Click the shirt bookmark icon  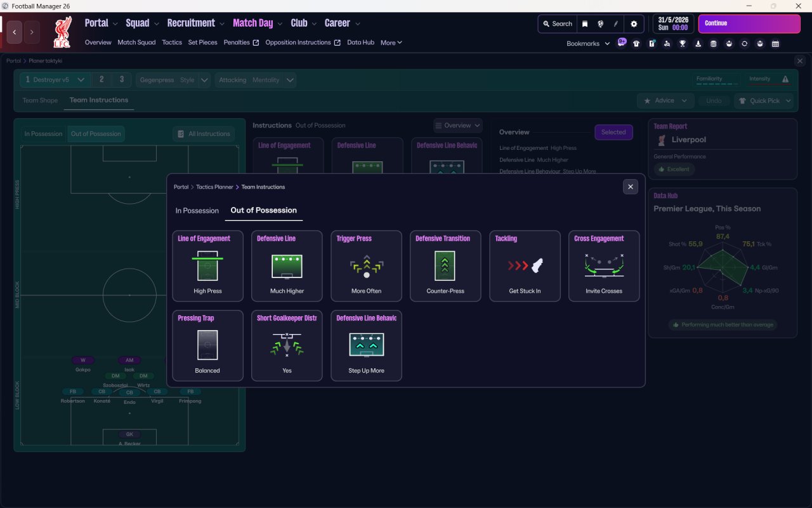point(636,44)
